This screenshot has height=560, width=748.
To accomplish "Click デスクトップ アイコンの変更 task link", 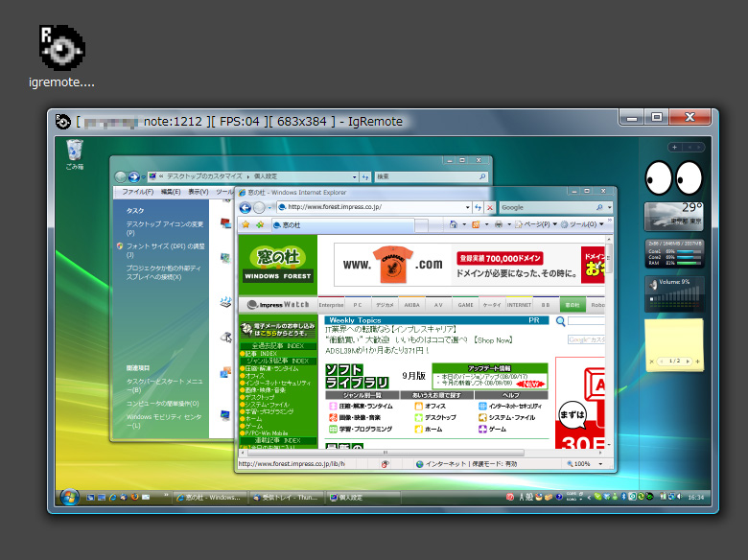I will click(165, 228).
